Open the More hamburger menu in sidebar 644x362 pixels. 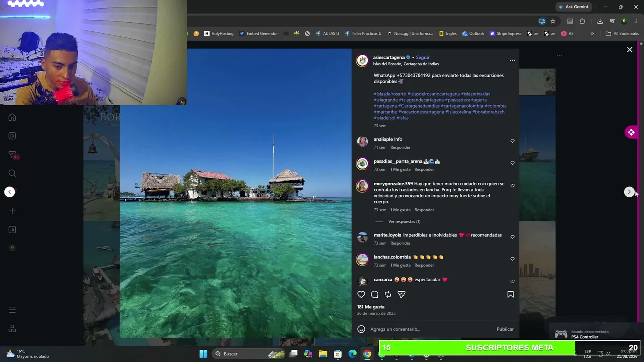[x=12, y=310]
